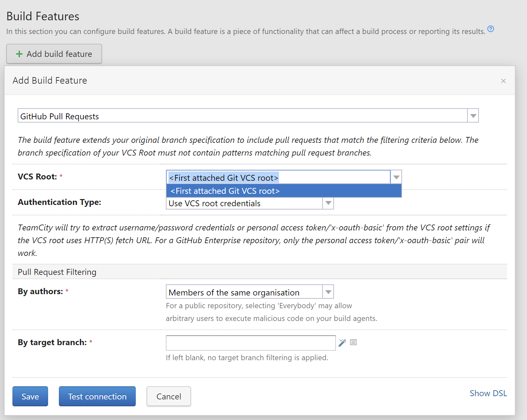Click the arrow of the feature type dropdown
This screenshot has width=527, height=420.
(x=473, y=116)
